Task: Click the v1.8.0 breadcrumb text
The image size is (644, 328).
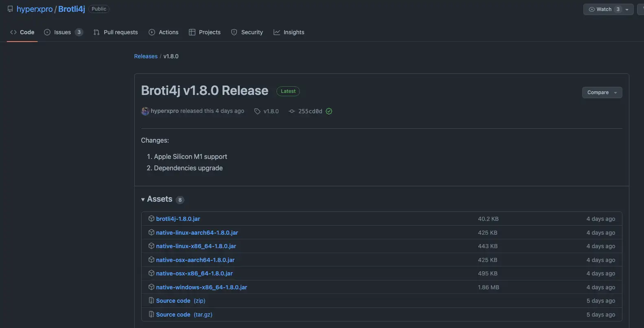Action: pos(171,56)
